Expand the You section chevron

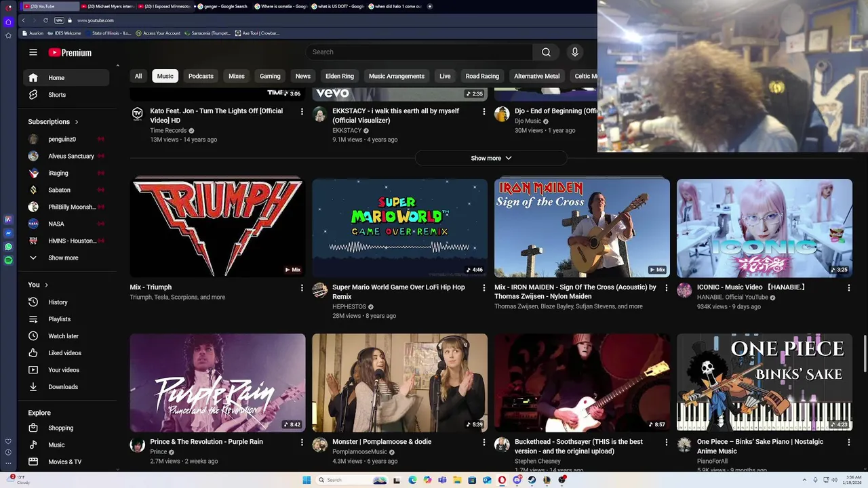[46, 285]
